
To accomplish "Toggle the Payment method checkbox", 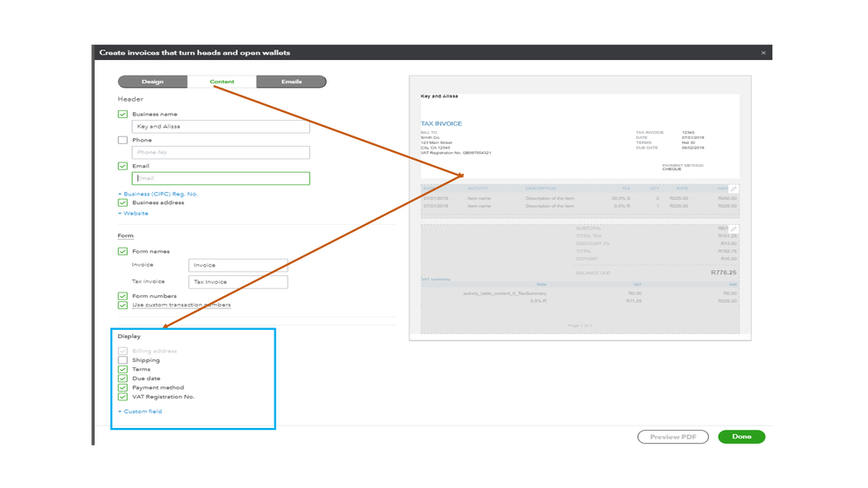I will (x=123, y=387).
